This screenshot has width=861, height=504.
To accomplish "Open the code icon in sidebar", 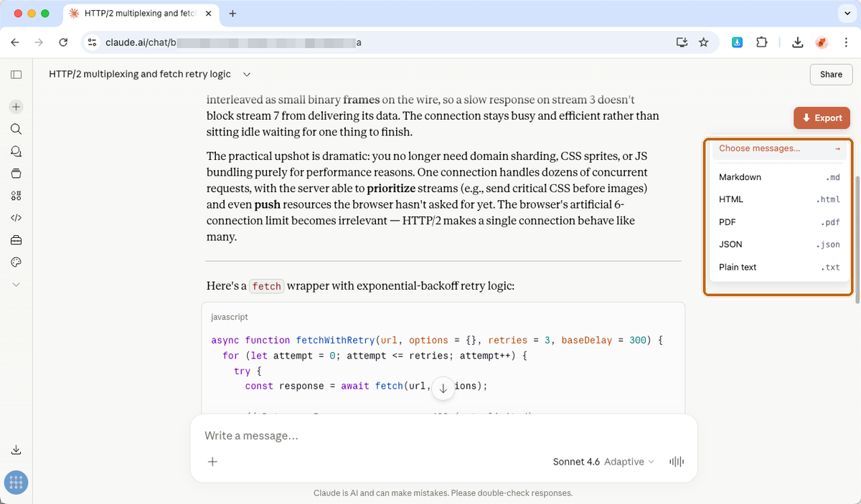I will [16, 218].
